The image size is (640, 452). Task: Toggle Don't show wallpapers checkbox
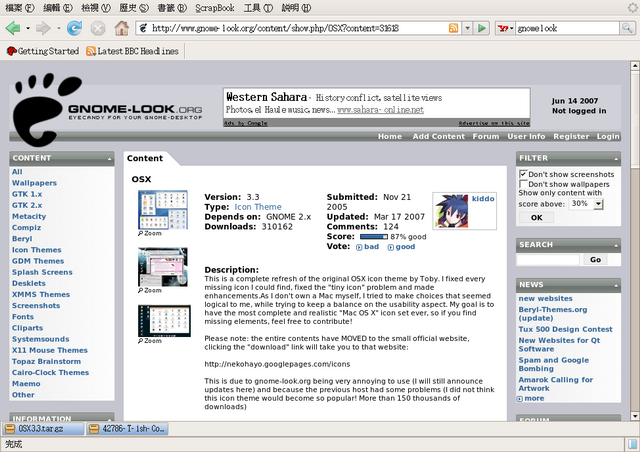click(x=523, y=184)
